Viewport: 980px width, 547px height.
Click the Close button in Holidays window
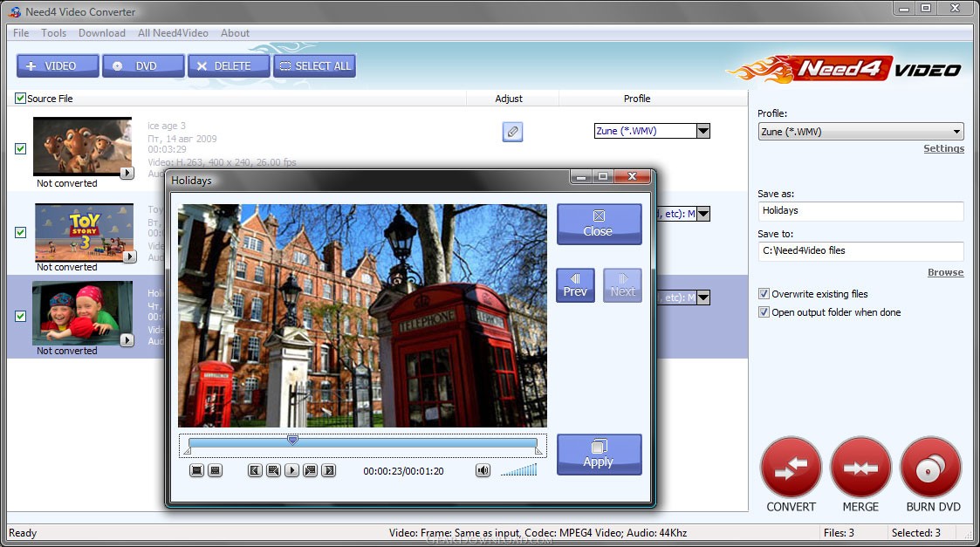(x=599, y=224)
